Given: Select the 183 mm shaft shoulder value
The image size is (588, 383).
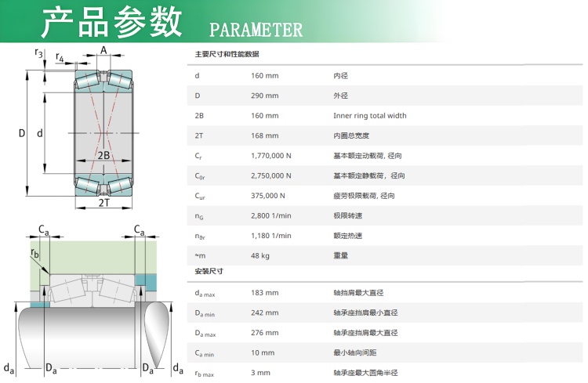Looking at the screenshot, I should (x=264, y=293).
